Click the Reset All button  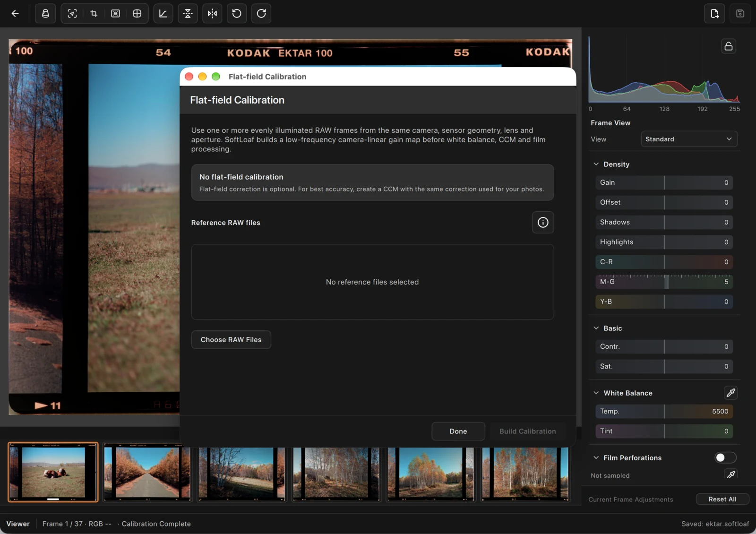point(722,499)
